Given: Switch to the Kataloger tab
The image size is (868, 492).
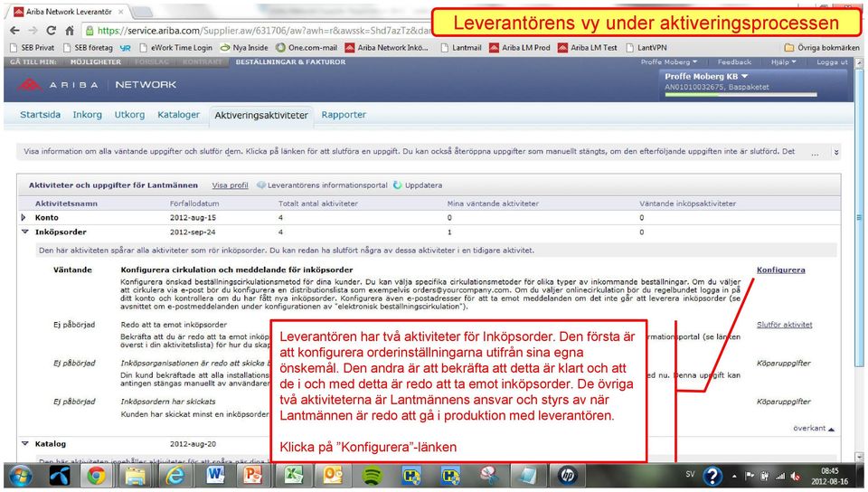Looking at the screenshot, I should click(x=178, y=115).
